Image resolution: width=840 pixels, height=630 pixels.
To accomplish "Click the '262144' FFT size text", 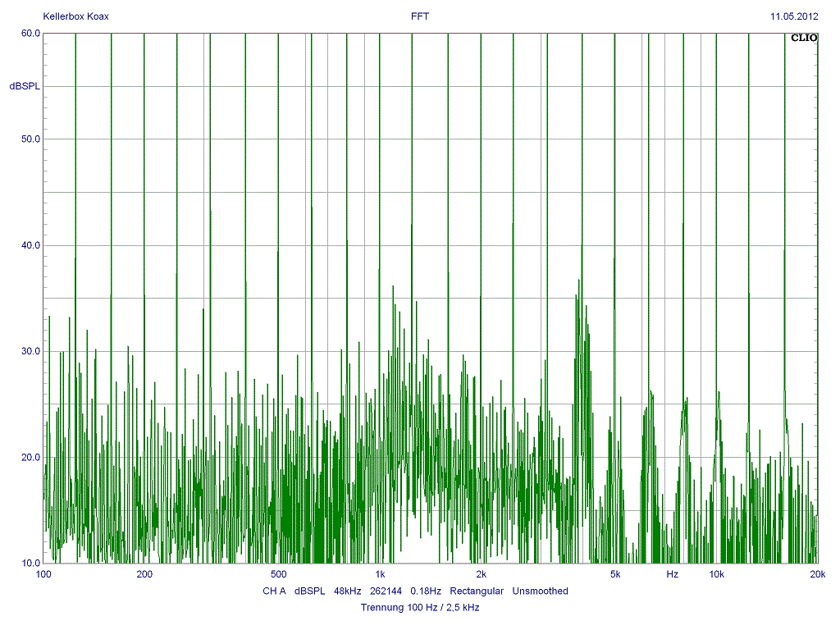I will pos(386,591).
